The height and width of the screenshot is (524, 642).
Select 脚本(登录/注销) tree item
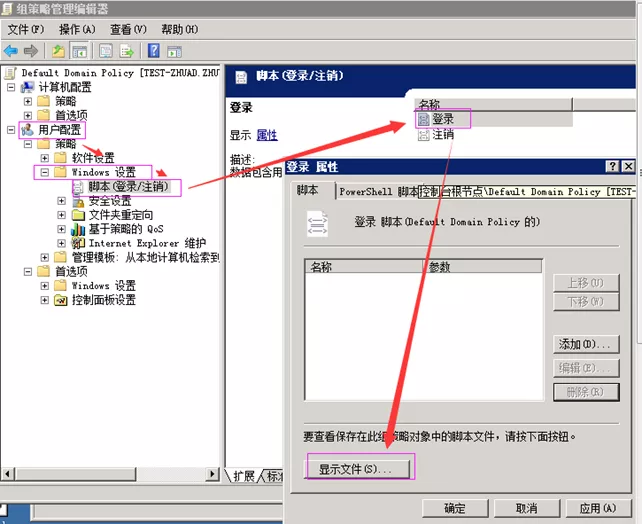[128, 186]
